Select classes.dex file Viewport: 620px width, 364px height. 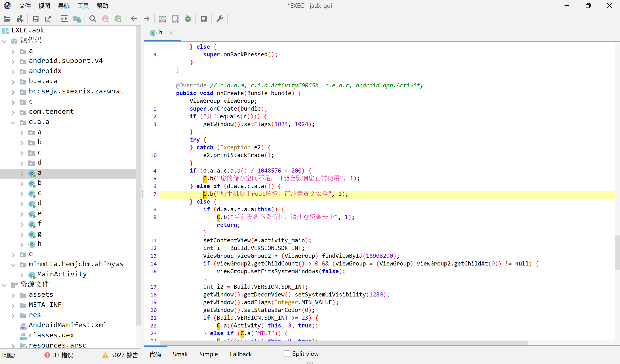pos(51,335)
